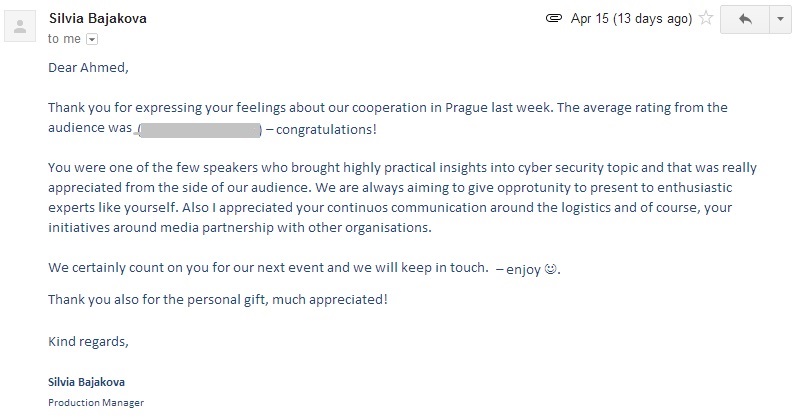Click the "Thank you also for the personal gift" line
Viewport: 798px width, 419px height.
tap(217, 299)
